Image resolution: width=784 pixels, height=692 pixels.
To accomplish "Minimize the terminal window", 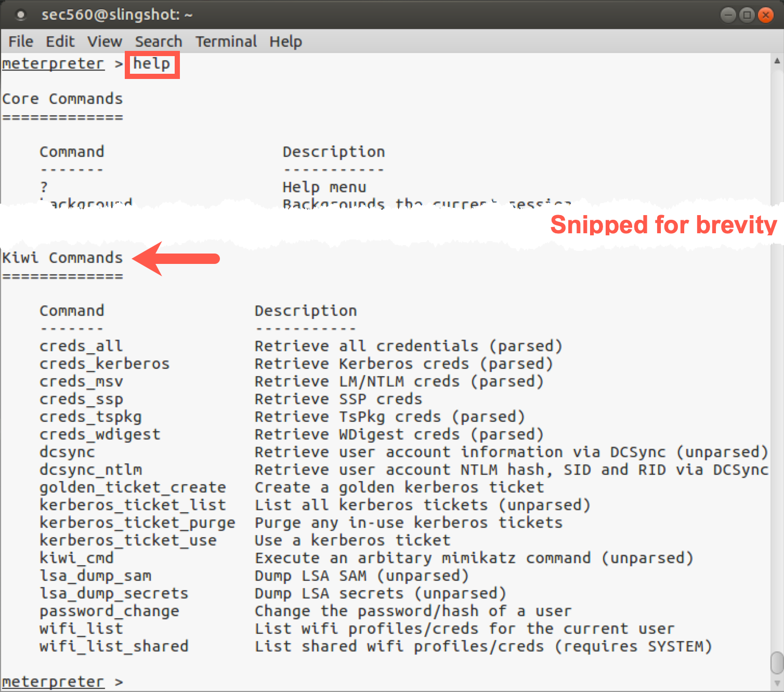I will [728, 15].
